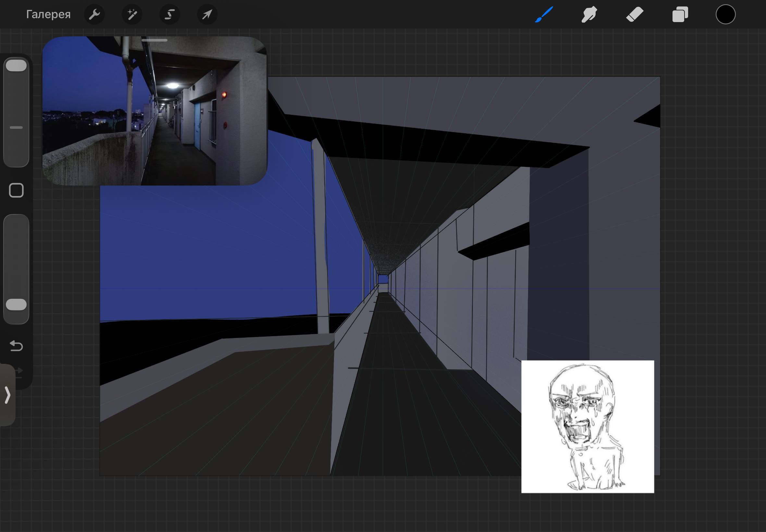Viewport: 766px width, 532px height.
Task: Expand the side drawer chevron tab
Action: [8, 395]
